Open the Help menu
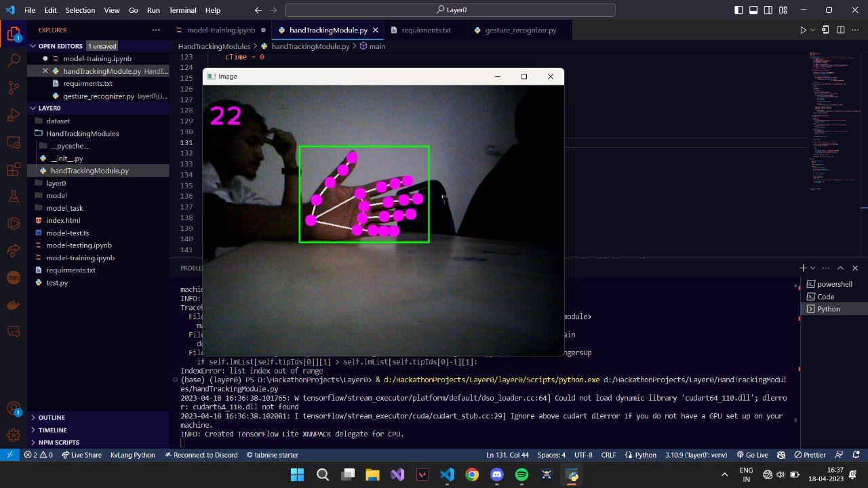Screen dimensions: 868x488 212,10
